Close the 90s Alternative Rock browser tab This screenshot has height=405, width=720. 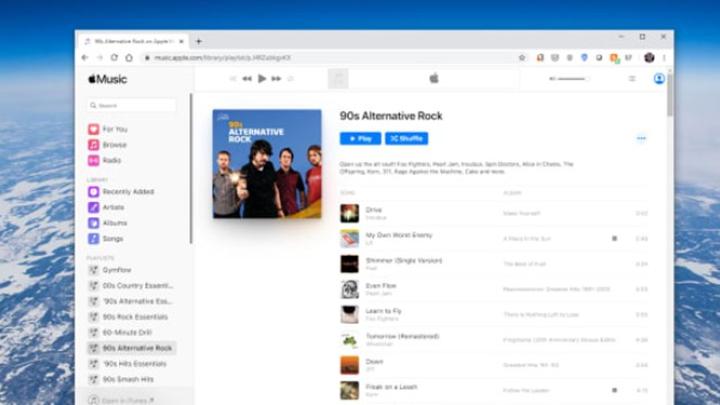click(x=181, y=41)
